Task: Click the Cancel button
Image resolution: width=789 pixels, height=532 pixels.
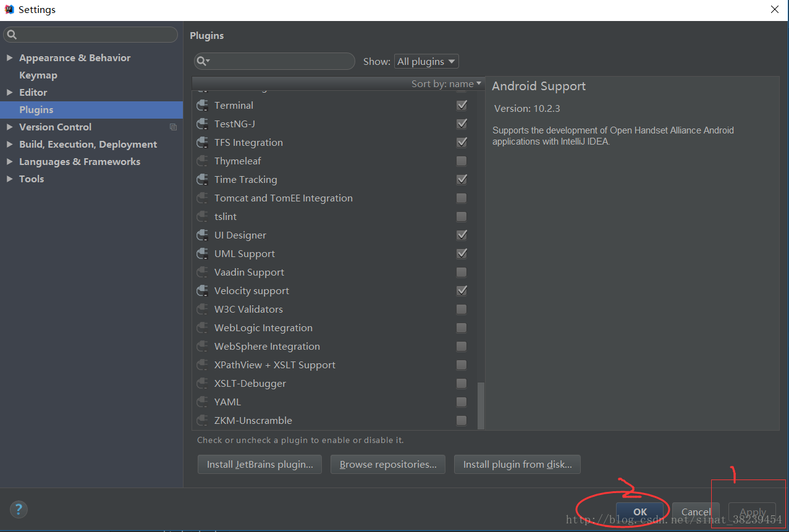Action: 696,512
